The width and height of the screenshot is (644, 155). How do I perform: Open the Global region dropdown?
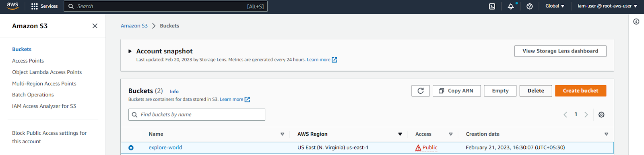click(x=555, y=6)
